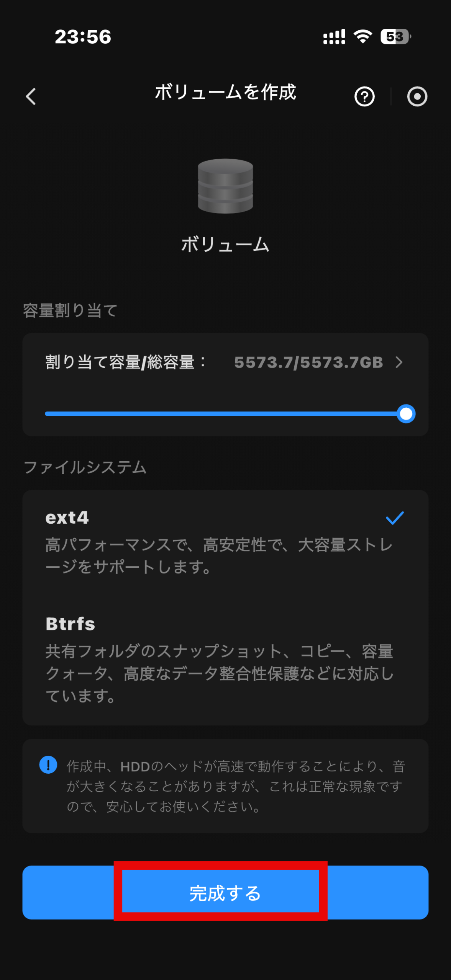Screen dimensions: 451x980
Task: Tap the cellular signal bars icon
Action: [334, 37]
